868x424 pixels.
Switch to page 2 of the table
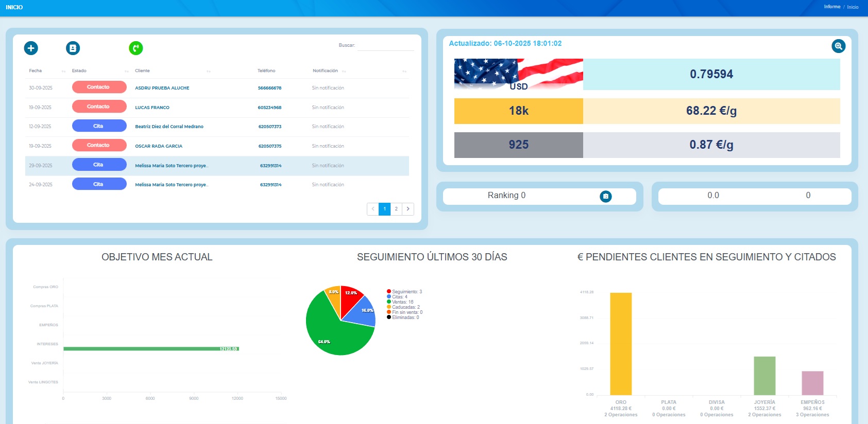396,209
